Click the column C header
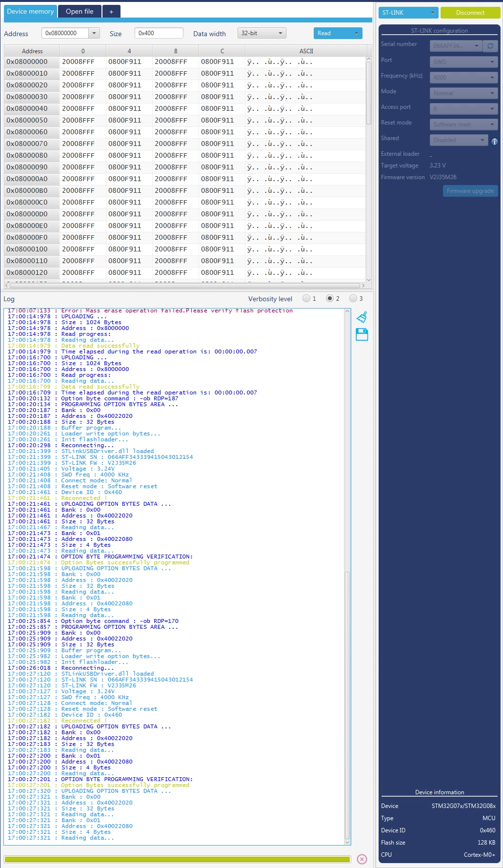Viewport: 503px width, 868px height. tap(222, 51)
